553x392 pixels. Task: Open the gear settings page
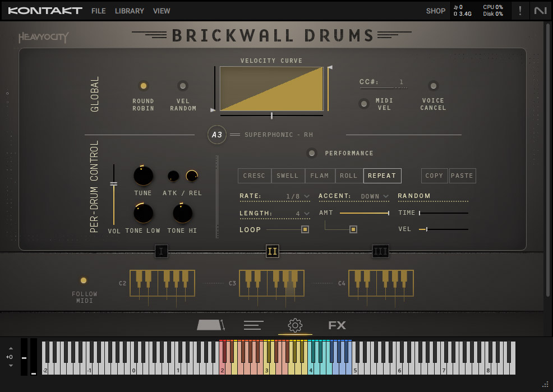tap(295, 325)
